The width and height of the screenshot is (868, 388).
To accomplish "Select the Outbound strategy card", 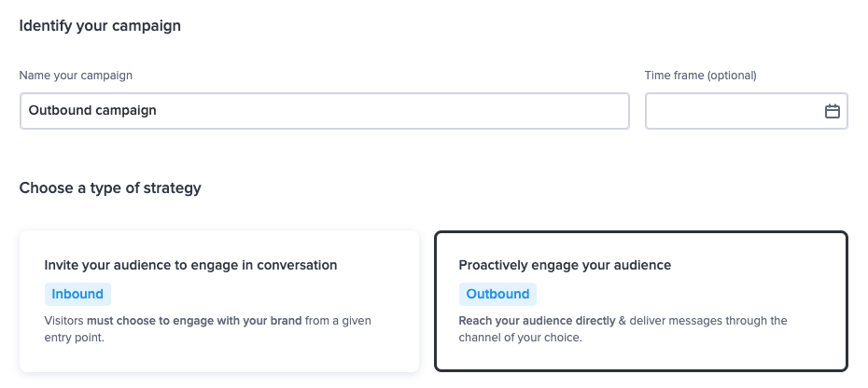I will point(641,301).
